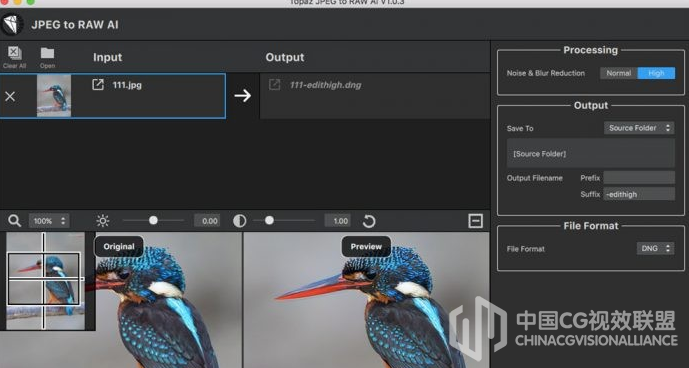Adjust the contrast slider handle

[269, 220]
